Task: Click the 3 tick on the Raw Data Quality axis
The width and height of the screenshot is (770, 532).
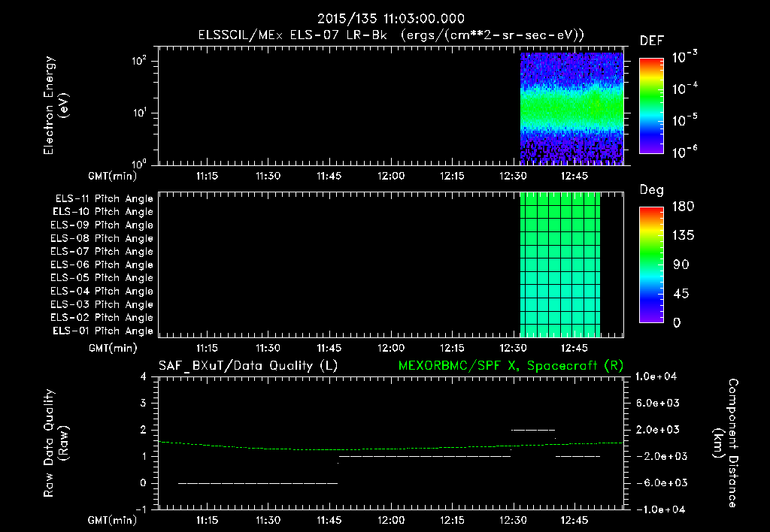Action: pyautogui.click(x=144, y=404)
